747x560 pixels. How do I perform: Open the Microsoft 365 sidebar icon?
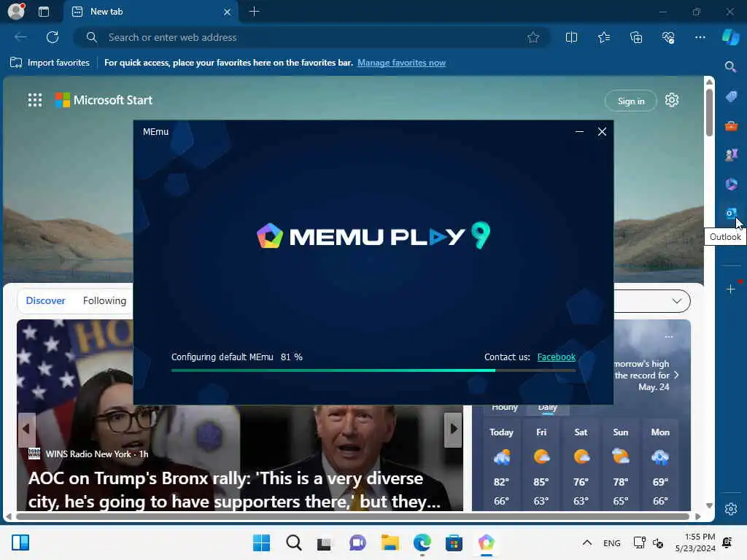coord(731,184)
